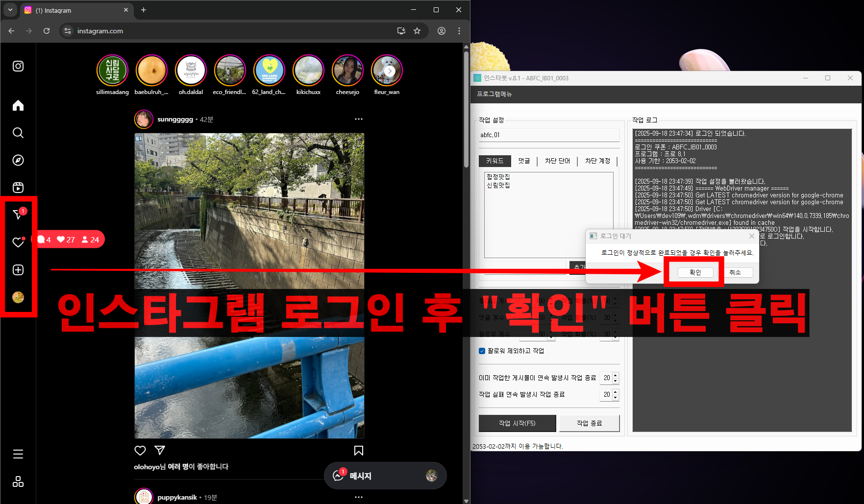Open the 메시지 floating button
Image resolution: width=864 pixels, height=504 pixels.
[x=385, y=476]
